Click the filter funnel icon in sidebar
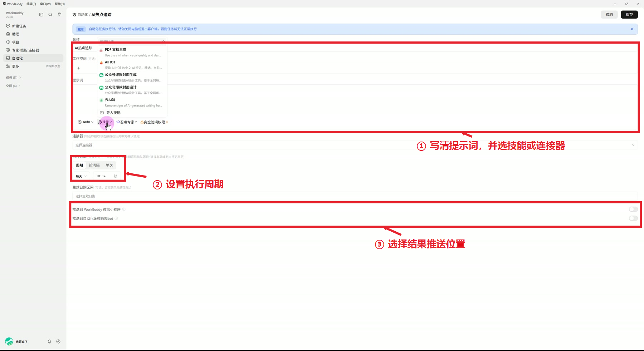 [x=59, y=15]
